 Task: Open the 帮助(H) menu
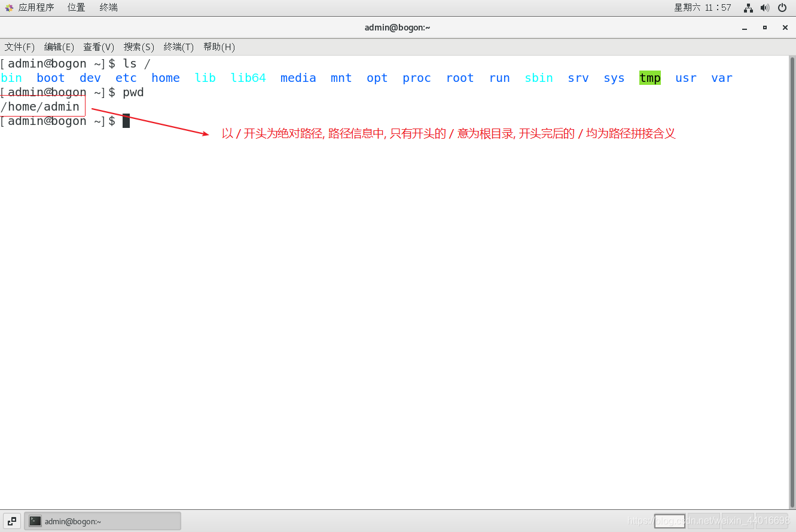(x=219, y=47)
